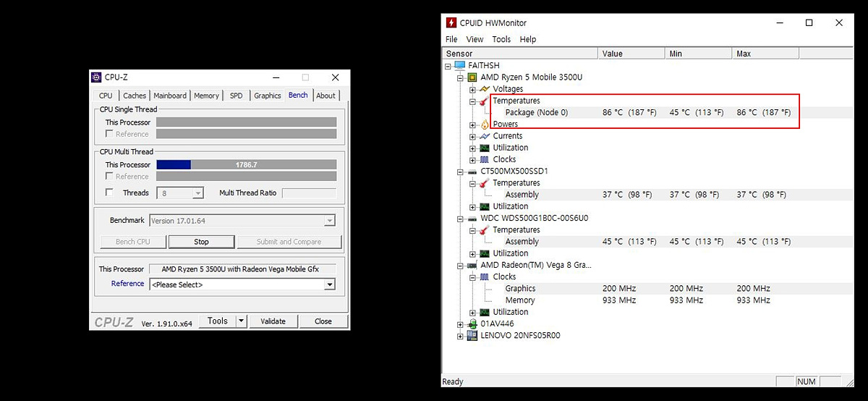The height and width of the screenshot is (401, 868).
Task: Click the Multi Thread Ratio field
Action: (309, 193)
